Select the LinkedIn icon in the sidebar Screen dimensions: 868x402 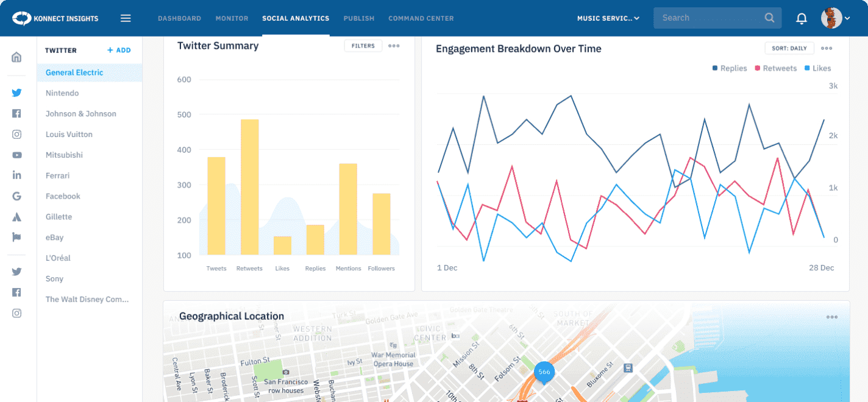coord(16,175)
